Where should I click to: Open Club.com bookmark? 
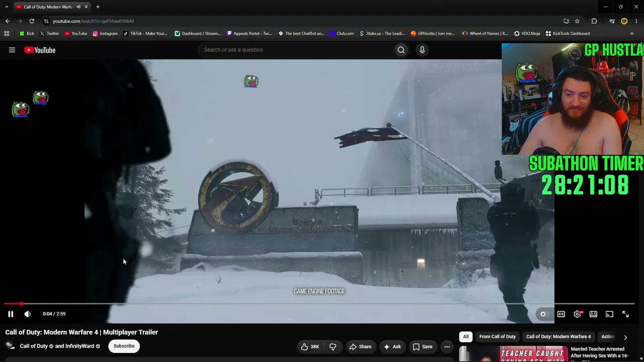click(x=342, y=34)
